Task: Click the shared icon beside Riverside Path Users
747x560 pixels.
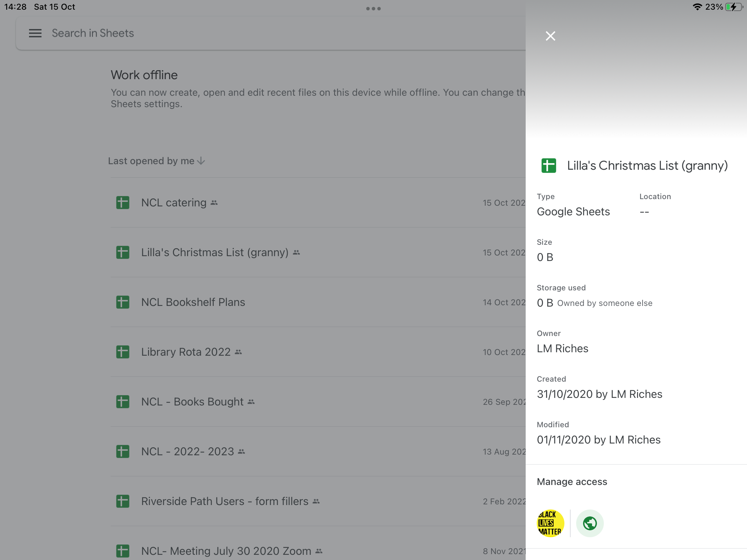Action: pyautogui.click(x=315, y=501)
